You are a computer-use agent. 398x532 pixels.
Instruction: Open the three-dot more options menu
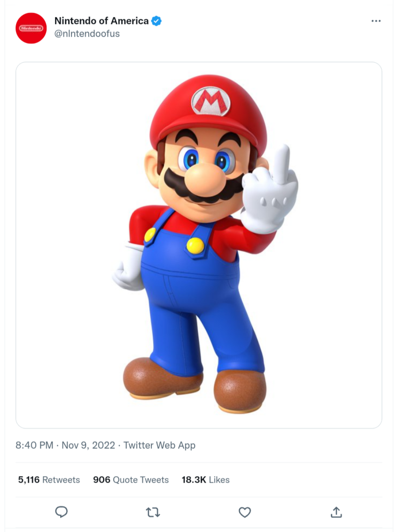[376, 21]
